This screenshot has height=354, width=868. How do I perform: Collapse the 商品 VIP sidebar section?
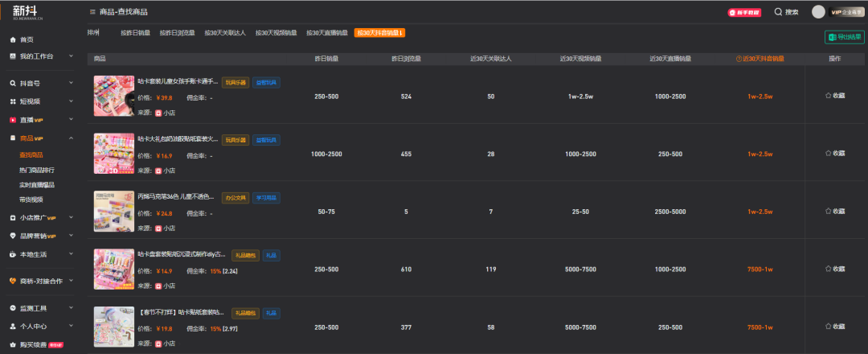71,138
